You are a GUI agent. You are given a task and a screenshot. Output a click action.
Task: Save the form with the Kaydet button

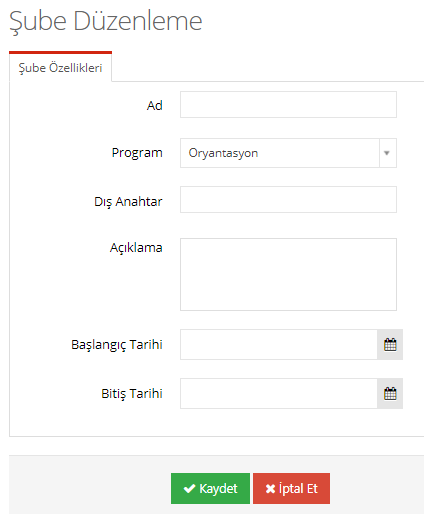(210, 488)
